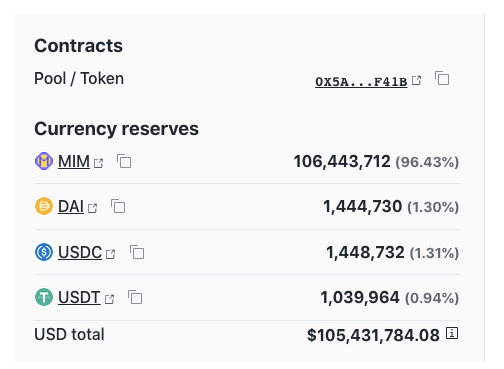Viewport: 504px width, 369px height.
Task: Click the DAI token logo
Action: (44, 206)
